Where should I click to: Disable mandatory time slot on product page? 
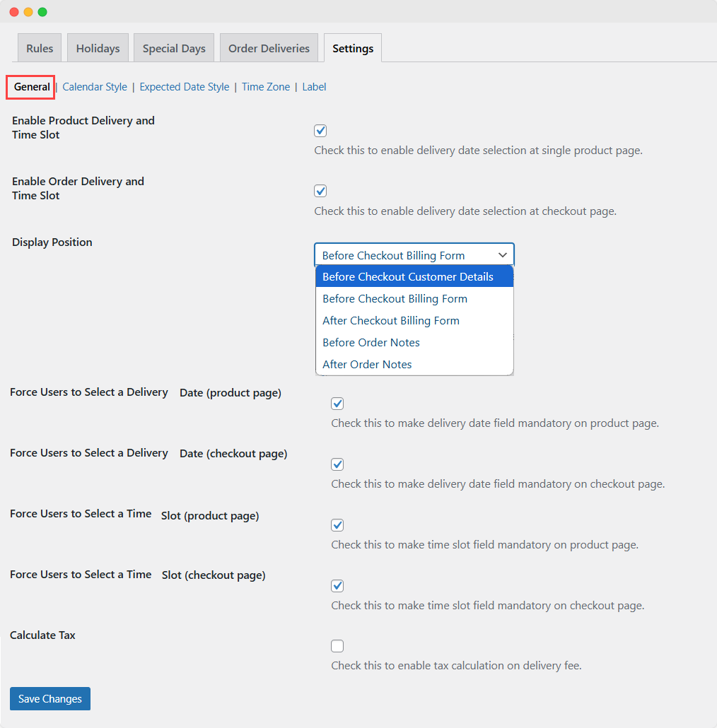(337, 524)
